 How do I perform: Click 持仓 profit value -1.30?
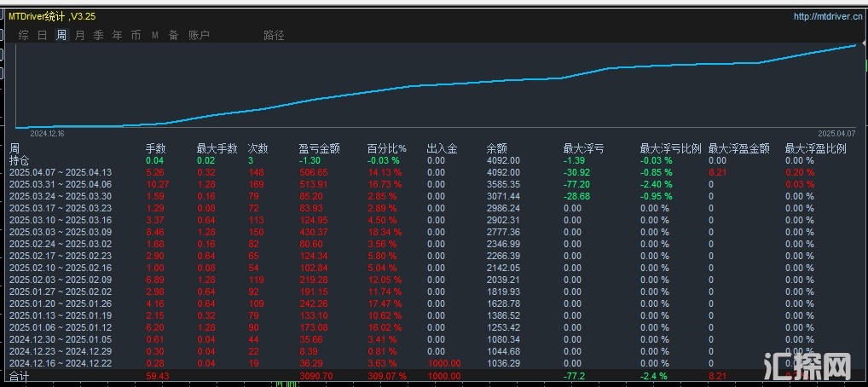309,160
